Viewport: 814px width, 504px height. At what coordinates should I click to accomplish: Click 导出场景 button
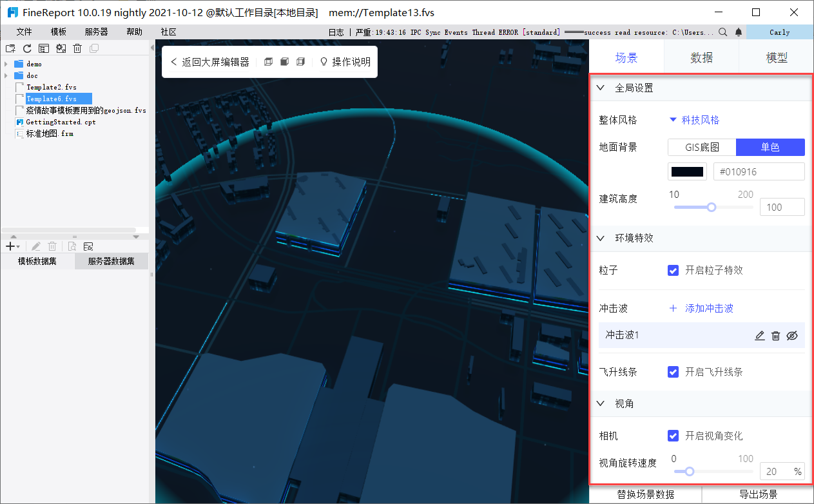pyautogui.click(x=758, y=494)
